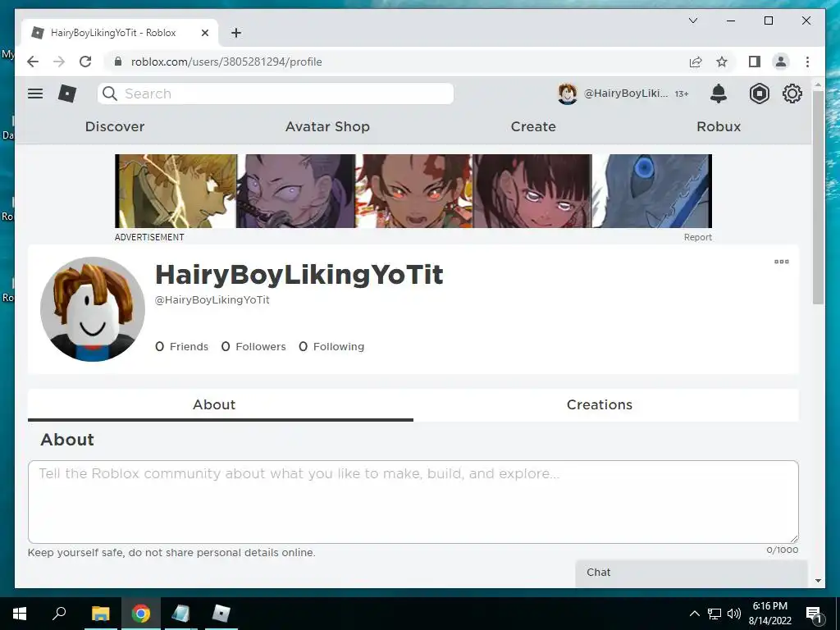Open the Windows notification center

[814, 614]
